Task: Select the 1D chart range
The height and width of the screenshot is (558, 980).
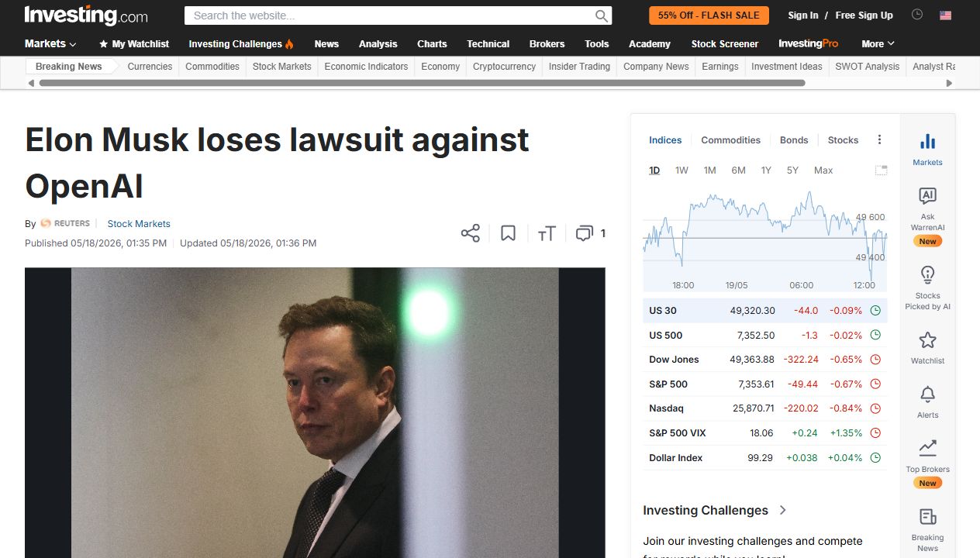Action: tap(654, 170)
